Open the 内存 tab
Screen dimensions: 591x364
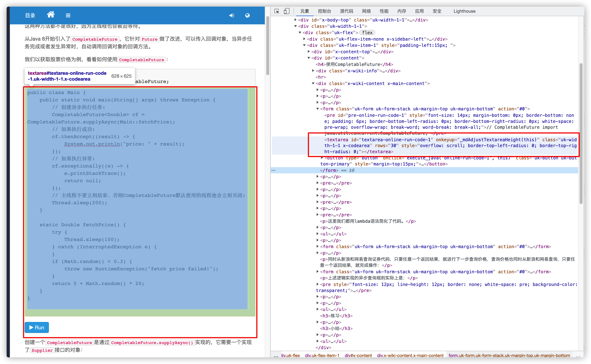pyautogui.click(x=402, y=11)
